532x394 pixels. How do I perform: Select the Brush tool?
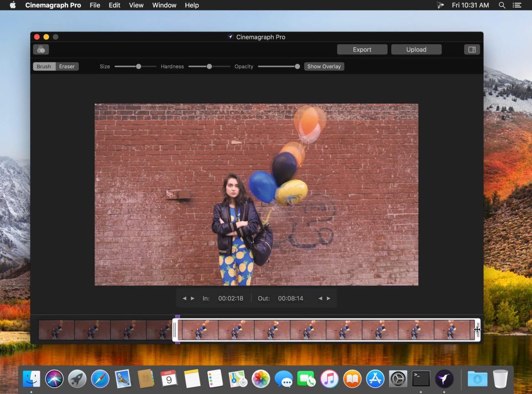[43, 66]
